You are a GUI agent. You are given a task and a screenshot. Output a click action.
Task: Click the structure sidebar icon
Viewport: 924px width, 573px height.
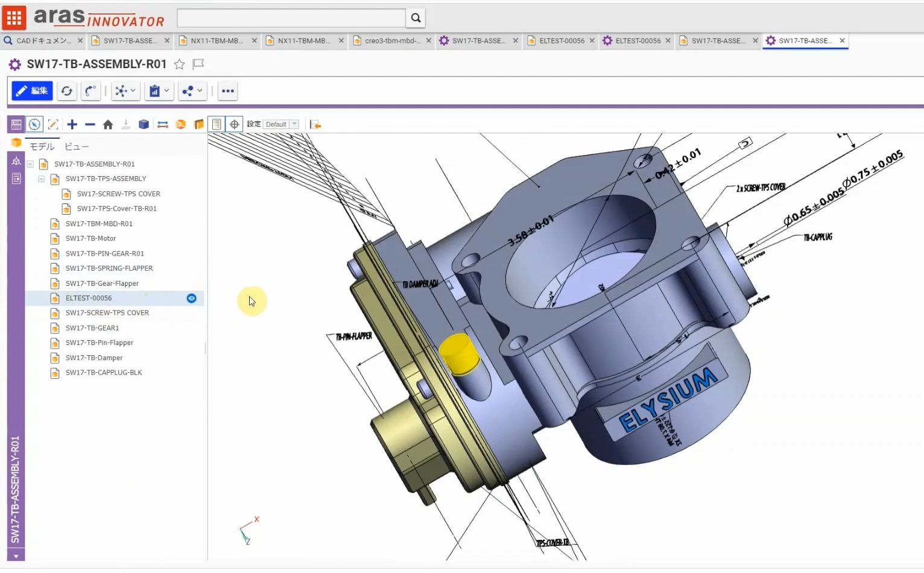16,161
